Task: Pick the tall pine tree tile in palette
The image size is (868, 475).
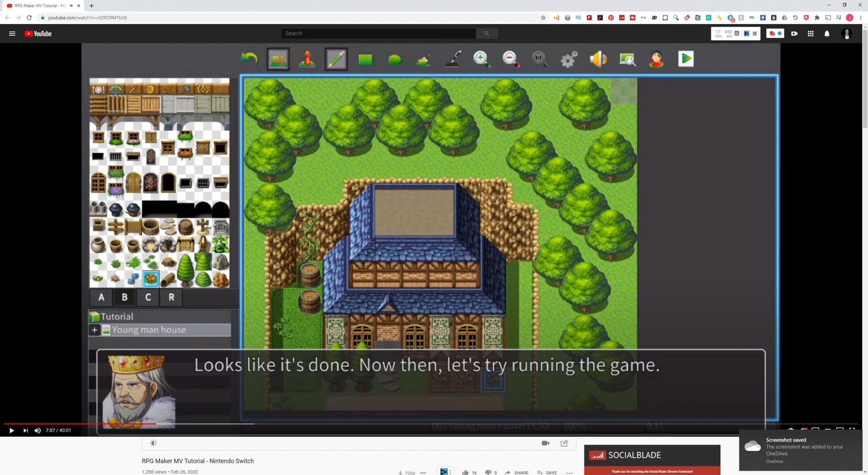Action: click(186, 270)
